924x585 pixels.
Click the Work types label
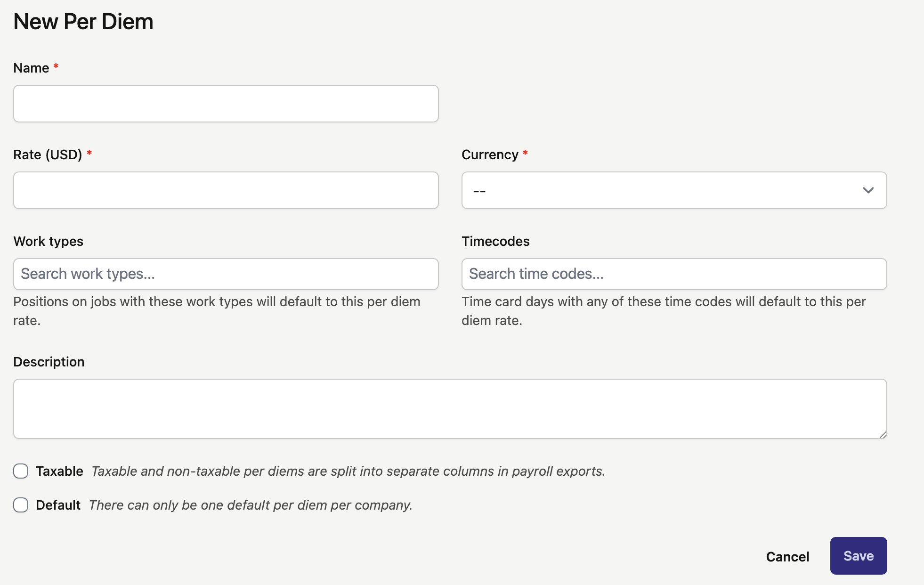[48, 241]
